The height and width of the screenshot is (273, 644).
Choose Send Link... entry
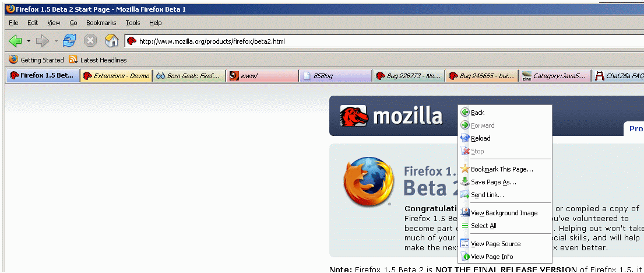tap(505, 195)
